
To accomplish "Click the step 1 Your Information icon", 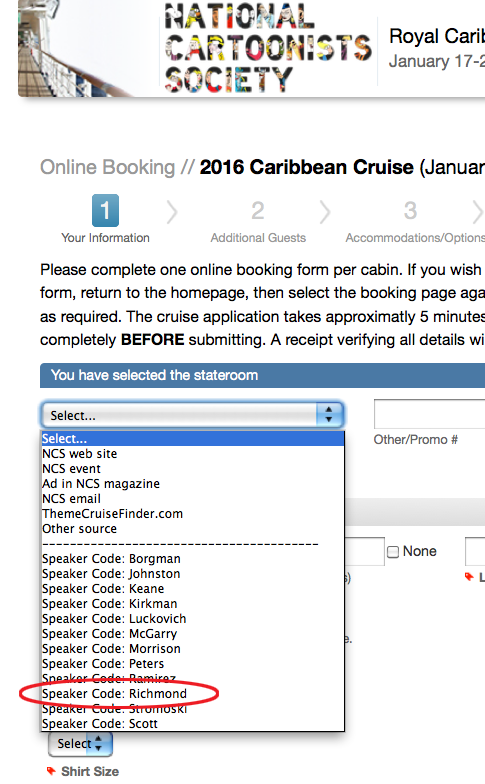I will pyautogui.click(x=106, y=210).
